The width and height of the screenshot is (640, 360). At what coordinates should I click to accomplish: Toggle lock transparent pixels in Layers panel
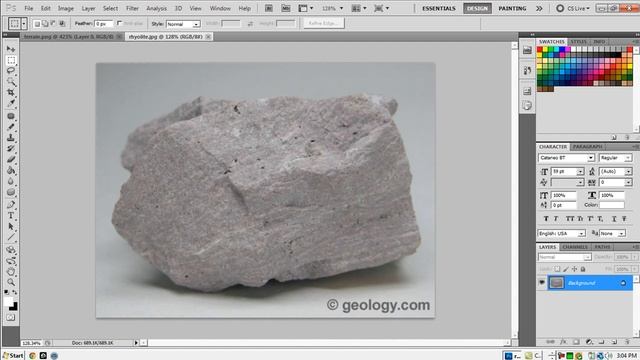coord(557,269)
